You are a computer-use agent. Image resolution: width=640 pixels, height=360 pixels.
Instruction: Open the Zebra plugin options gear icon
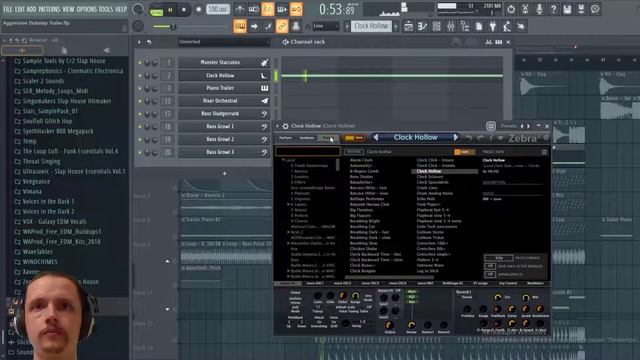tap(285, 126)
